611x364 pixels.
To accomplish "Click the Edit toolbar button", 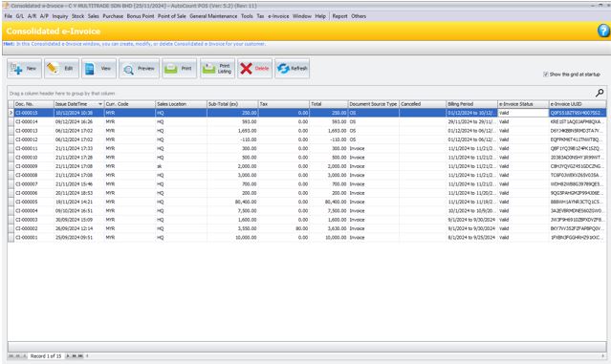I will (61, 69).
